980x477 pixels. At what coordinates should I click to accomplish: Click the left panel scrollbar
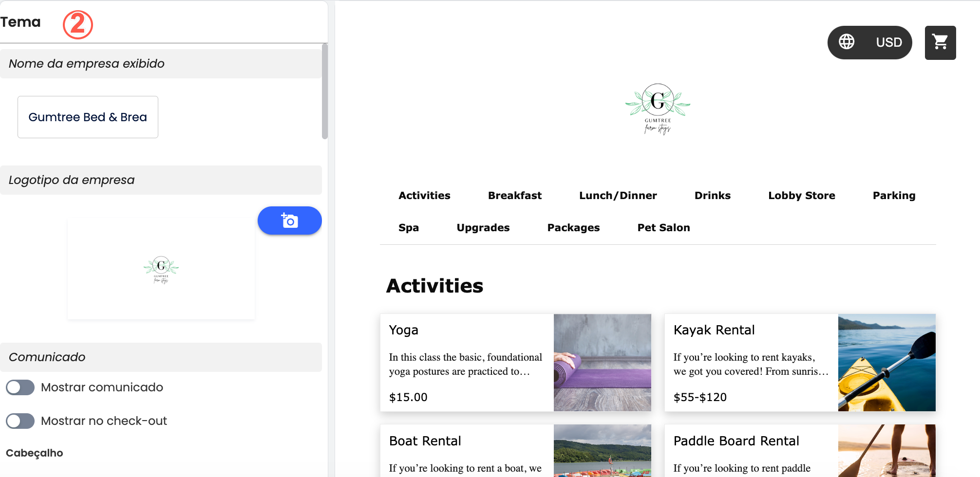coord(324,92)
